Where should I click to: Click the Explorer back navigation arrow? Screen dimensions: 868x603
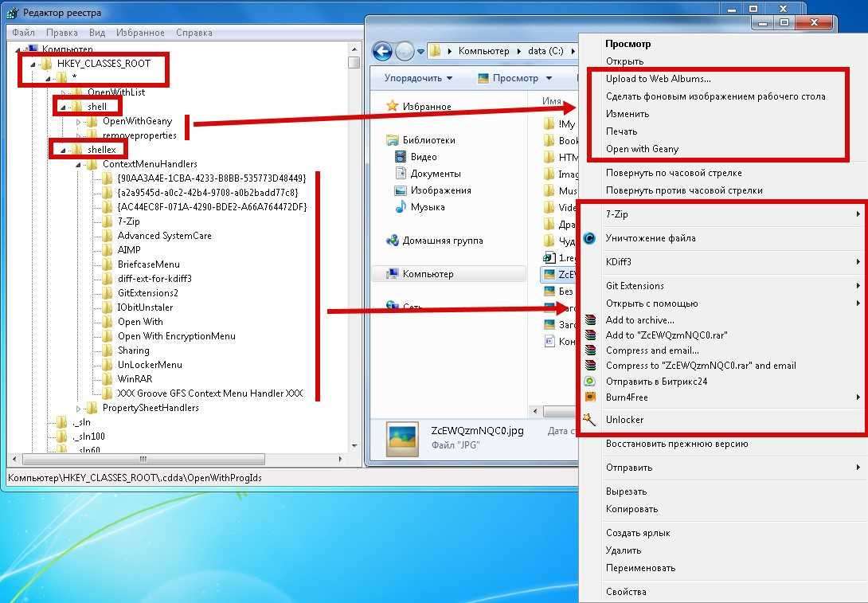click(383, 51)
